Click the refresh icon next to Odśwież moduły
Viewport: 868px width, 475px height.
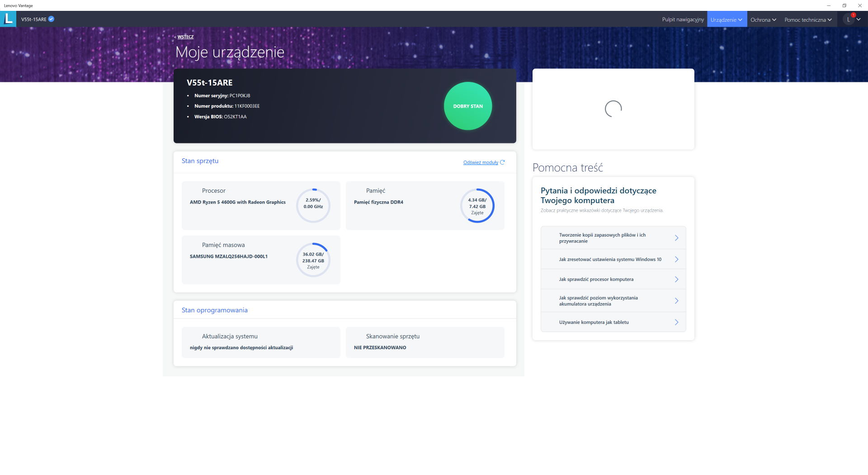(502, 162)
